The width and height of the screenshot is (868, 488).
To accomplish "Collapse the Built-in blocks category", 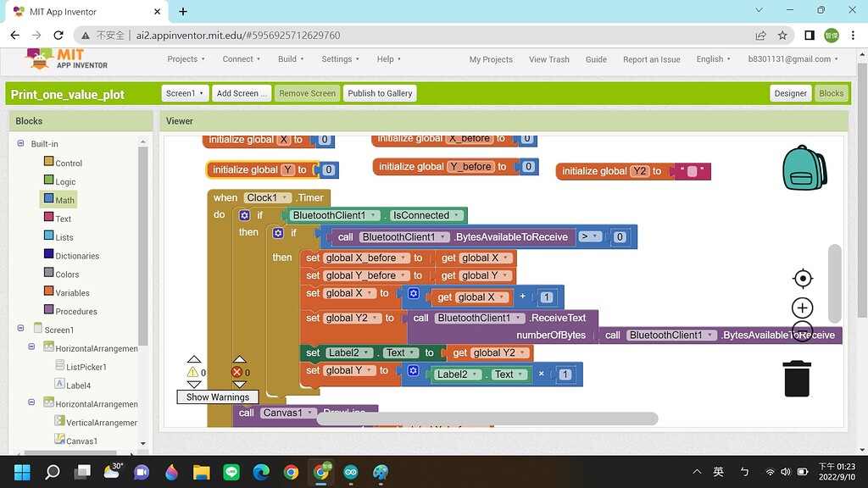I will [20, 144].
